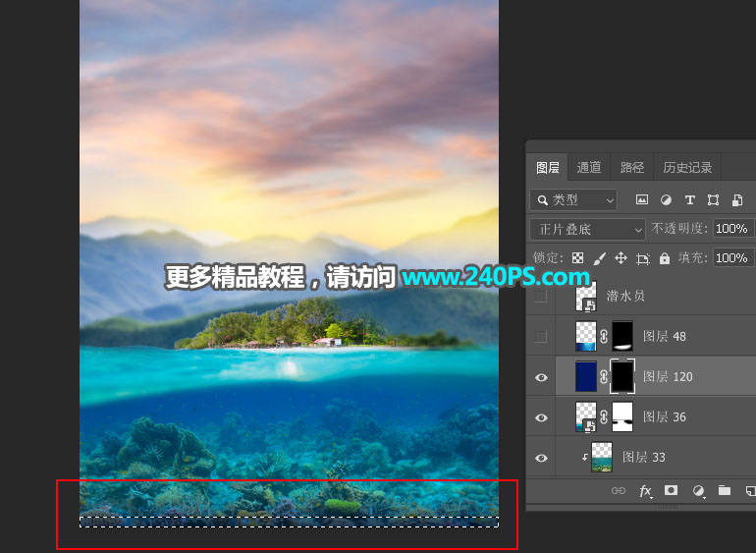
Task: Filter layers by type (T) icon
Action: point(690,199)
